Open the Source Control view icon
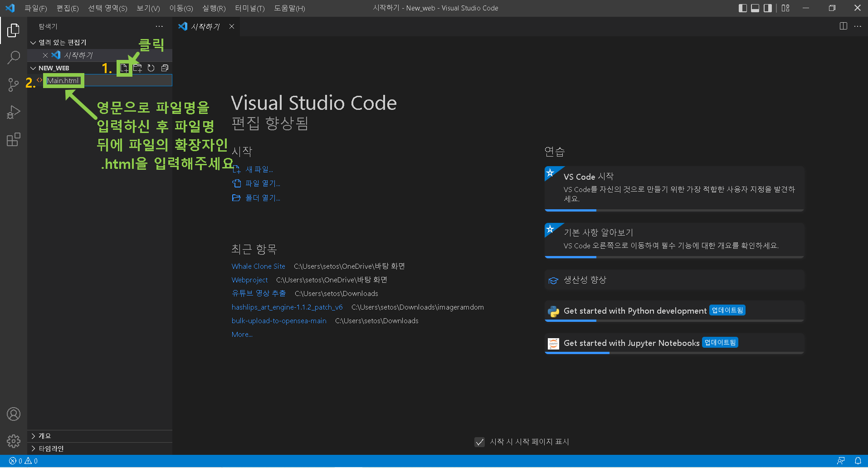868x468 pixels. 14,85
